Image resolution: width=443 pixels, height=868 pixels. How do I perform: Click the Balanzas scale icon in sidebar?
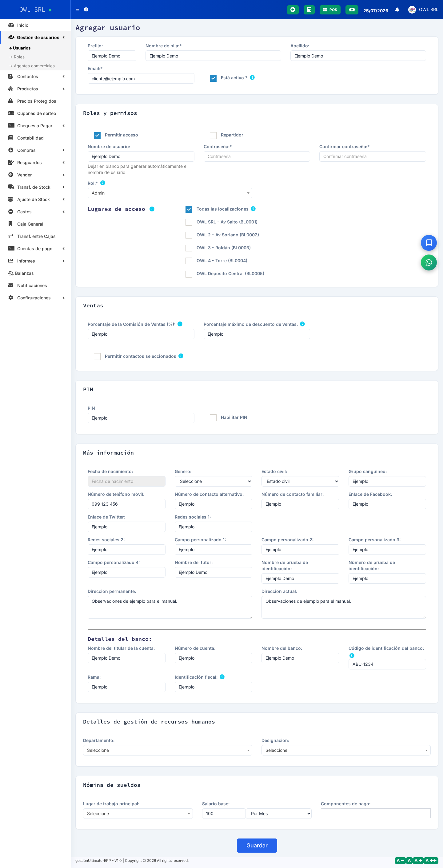pos(11,273)
